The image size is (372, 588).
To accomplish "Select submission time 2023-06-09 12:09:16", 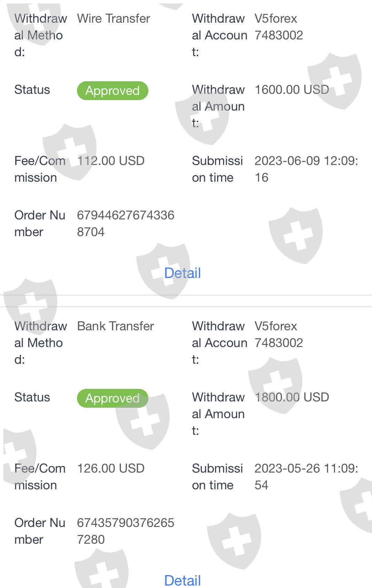I will [x=306, y=169].
